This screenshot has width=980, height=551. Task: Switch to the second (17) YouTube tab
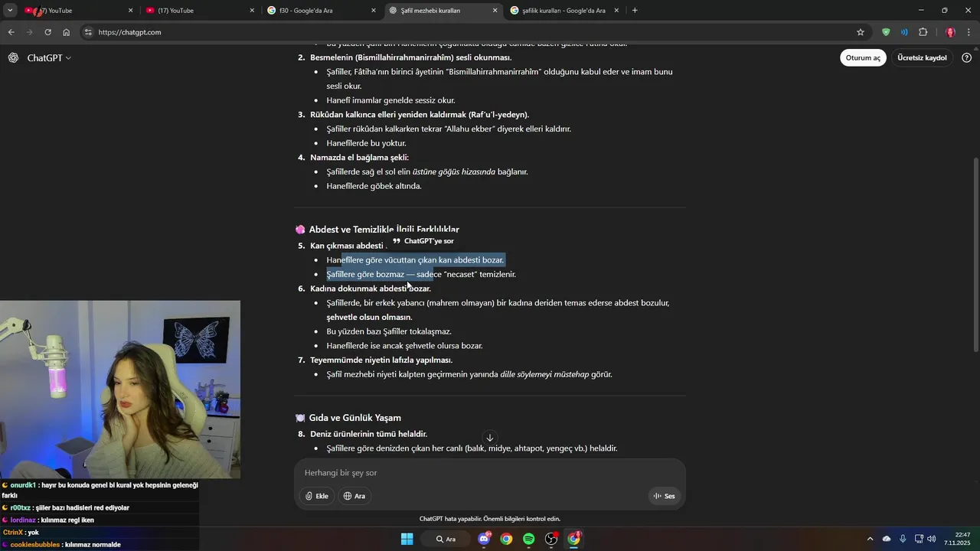(x=199, y=11)
